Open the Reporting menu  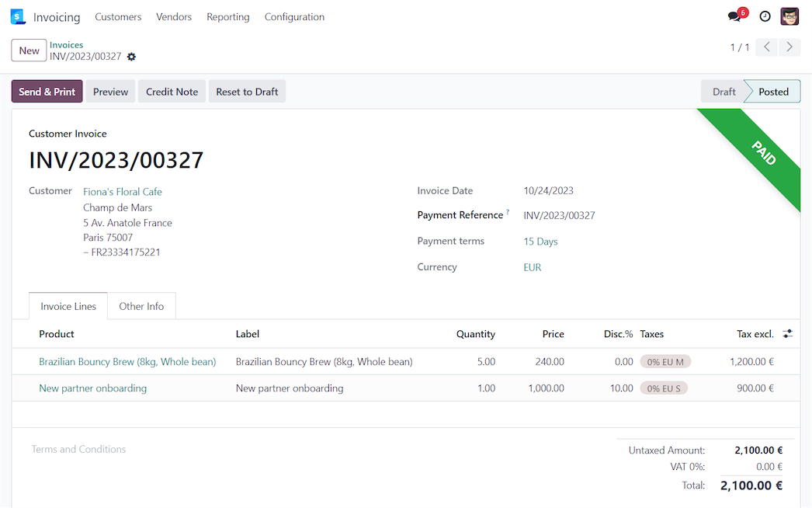(x=227, y=16)
